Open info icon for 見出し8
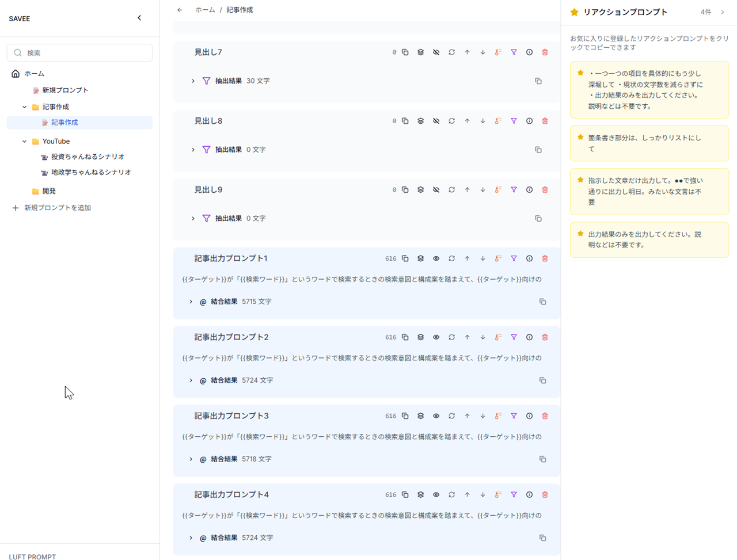The height and width of the screenshot is (560, 737). point(530,121)
